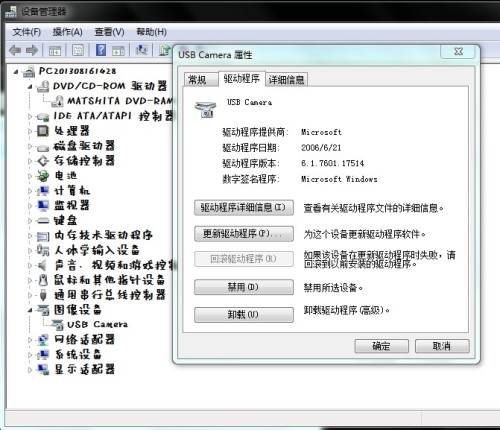
Task: Click the USB Camera icon in device tree
Action: point(57,325)
